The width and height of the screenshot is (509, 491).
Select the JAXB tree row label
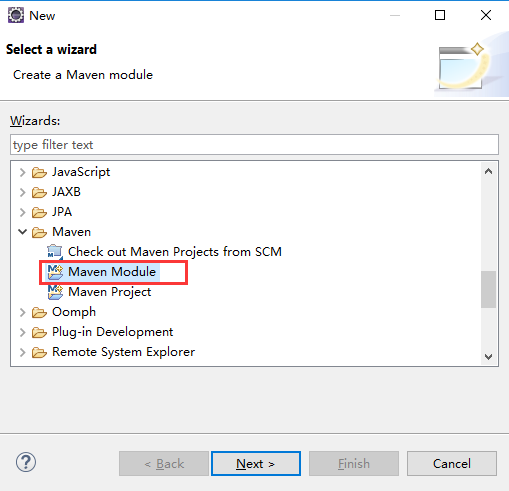[x=66, y=192]
